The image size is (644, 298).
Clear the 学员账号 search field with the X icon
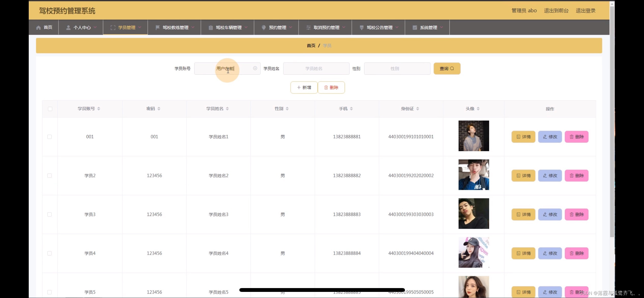click(255, 68)
